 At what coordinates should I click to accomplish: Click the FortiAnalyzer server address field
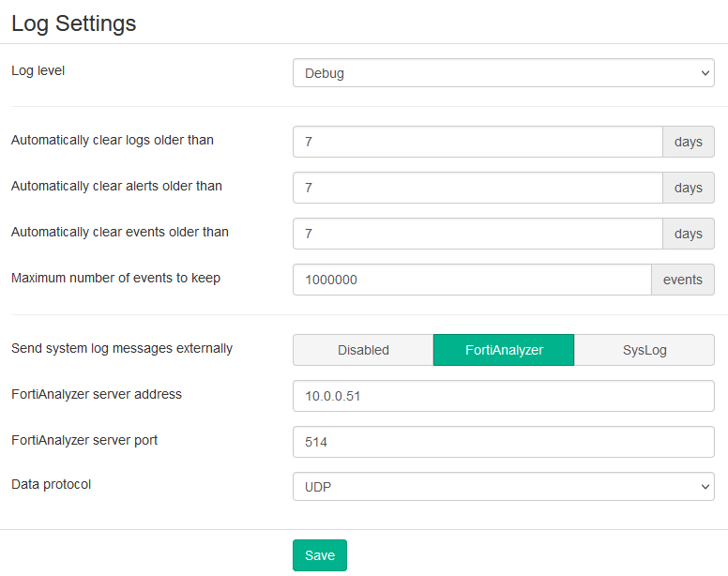pos(503,396)
